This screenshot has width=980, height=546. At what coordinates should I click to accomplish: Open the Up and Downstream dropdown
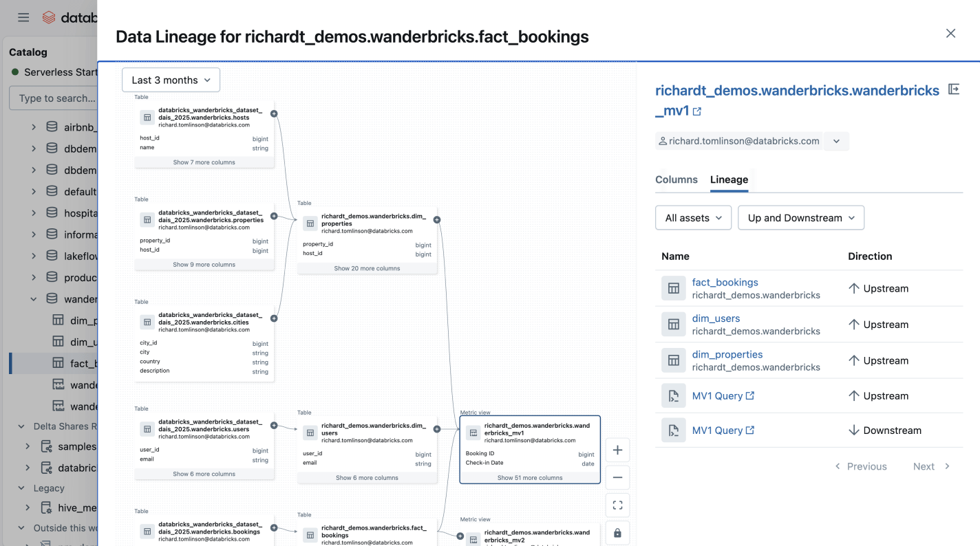[801, 218]
